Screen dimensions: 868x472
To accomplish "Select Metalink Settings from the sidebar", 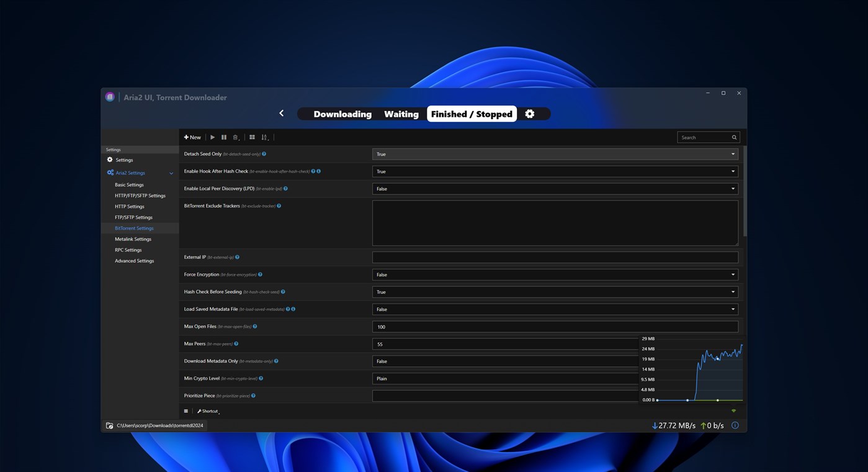I will tap(133, 238).
